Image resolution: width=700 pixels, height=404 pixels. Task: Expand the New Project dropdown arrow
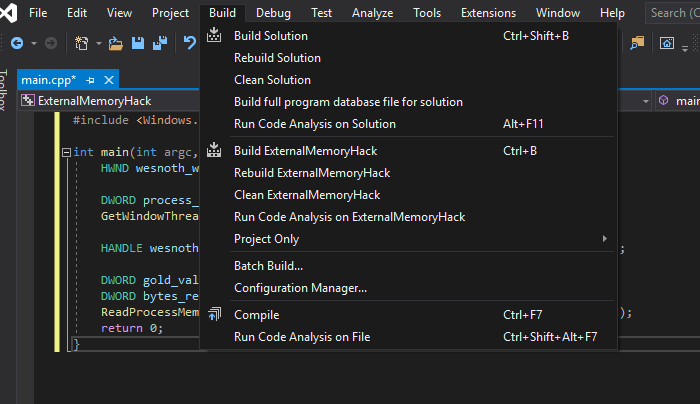click(x=99, y=44)
